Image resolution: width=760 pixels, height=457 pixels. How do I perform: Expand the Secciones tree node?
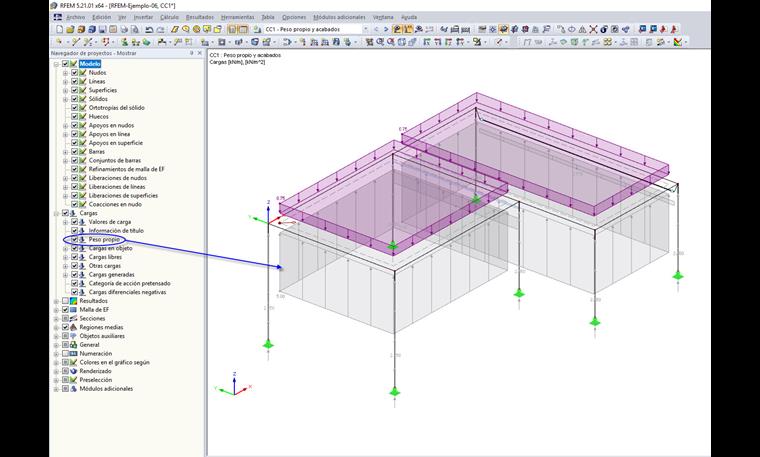[56, 318]
